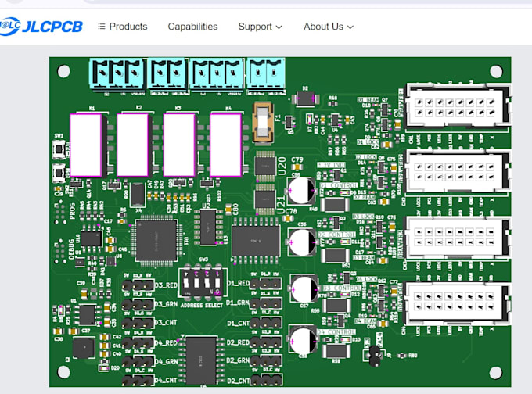This screenshot has height=394, width=532.
Task: Click the PROG label on the board
Action: pos(72,211)
